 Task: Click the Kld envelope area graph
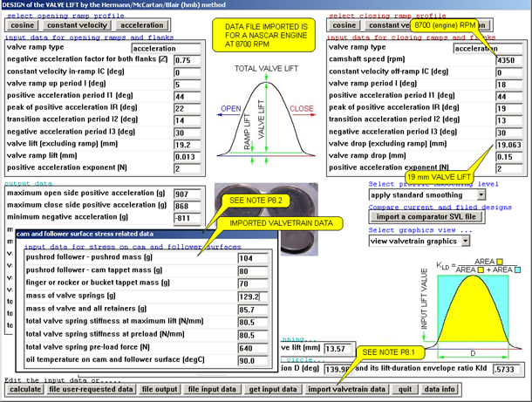[x=473, y=310]
